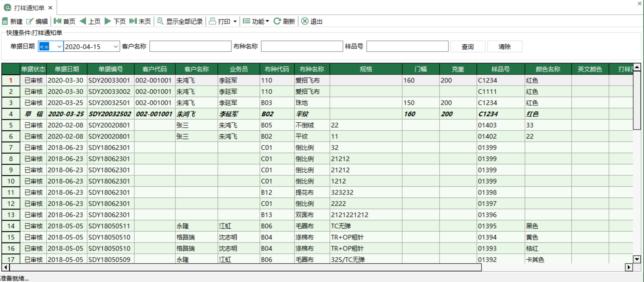Click the 查询 query button
The image size is (644, 282).
point(468,47)
